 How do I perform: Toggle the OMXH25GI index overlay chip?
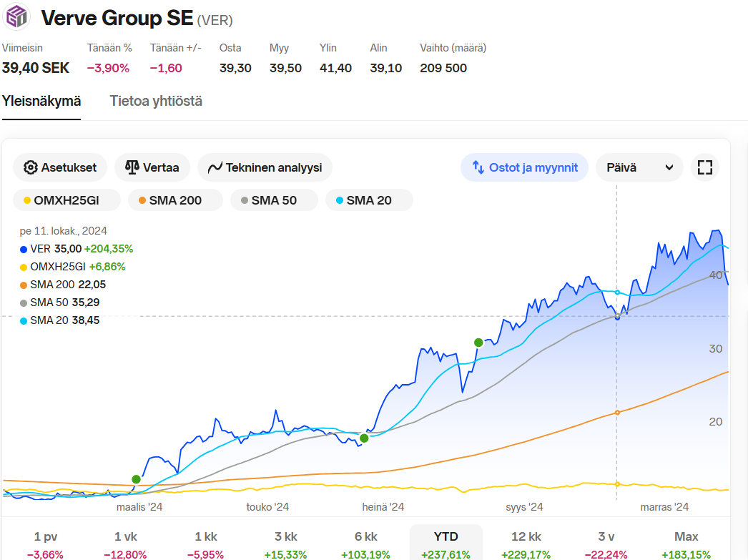(x=67, y=200)
